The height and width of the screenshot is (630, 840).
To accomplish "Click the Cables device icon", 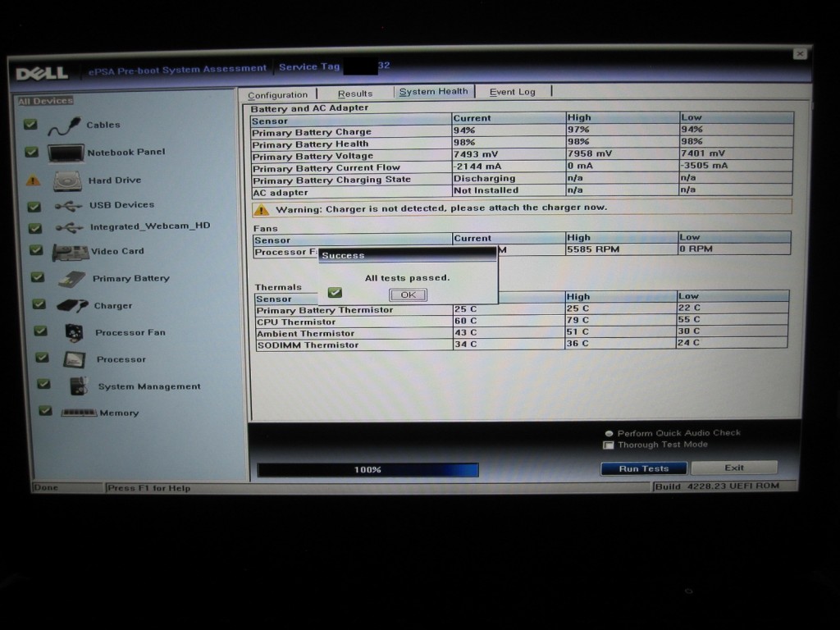I will tap(64, 126).
